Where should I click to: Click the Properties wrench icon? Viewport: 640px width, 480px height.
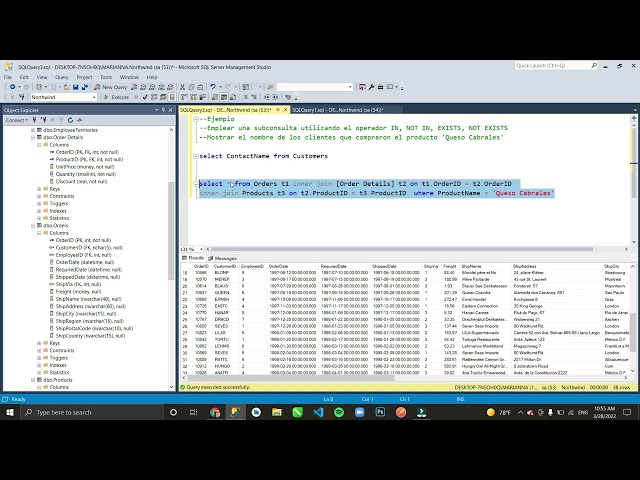click(x=371, y=87)
